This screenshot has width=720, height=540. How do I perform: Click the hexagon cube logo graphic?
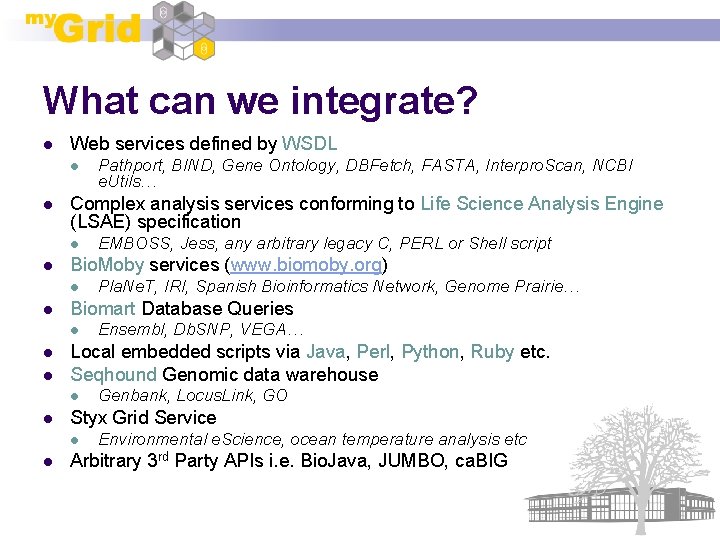tap(184, 31)
